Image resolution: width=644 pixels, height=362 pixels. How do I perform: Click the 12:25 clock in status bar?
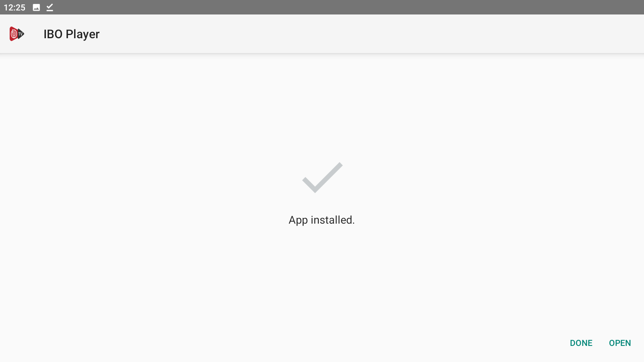[x=14, y=7]
